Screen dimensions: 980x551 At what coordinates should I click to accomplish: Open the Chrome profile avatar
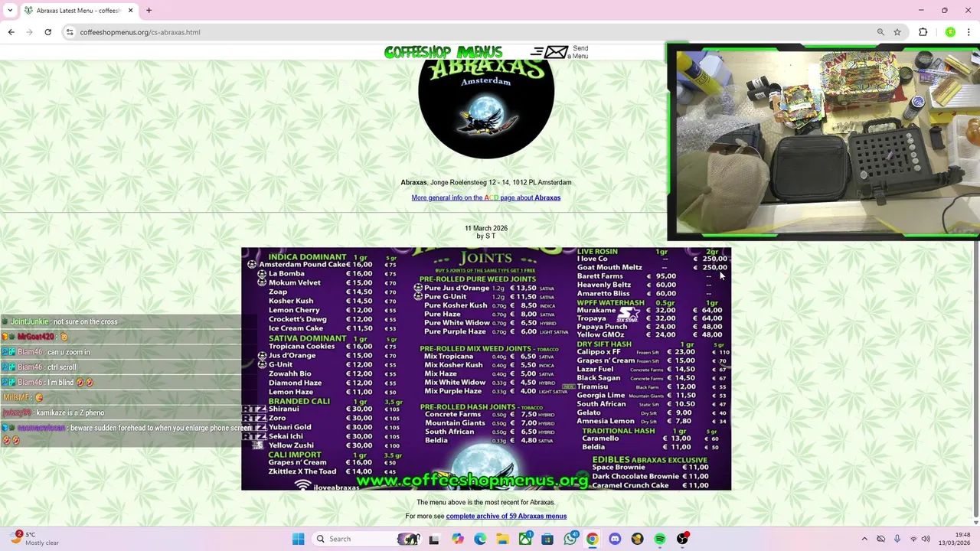pos(950,32)
